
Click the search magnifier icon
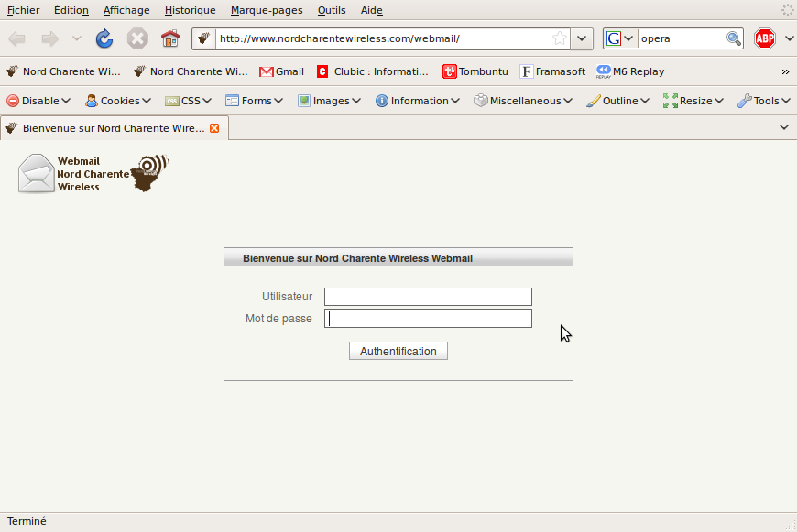733,38
